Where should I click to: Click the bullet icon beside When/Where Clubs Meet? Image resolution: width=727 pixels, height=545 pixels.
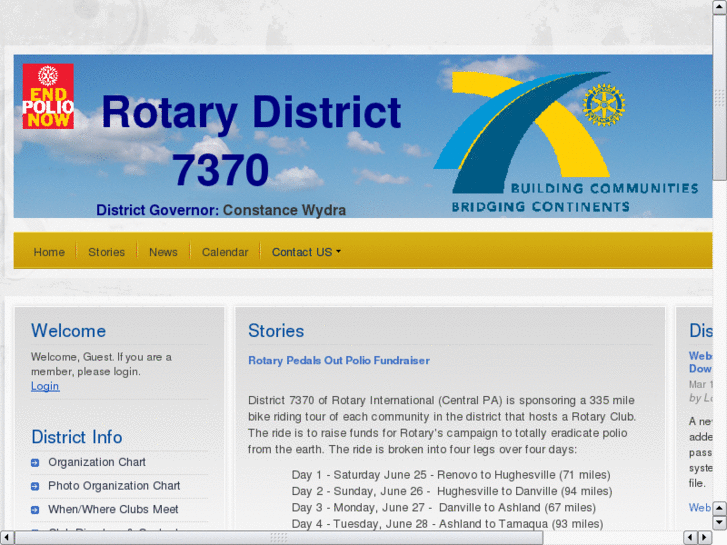(x=35, y=510)
